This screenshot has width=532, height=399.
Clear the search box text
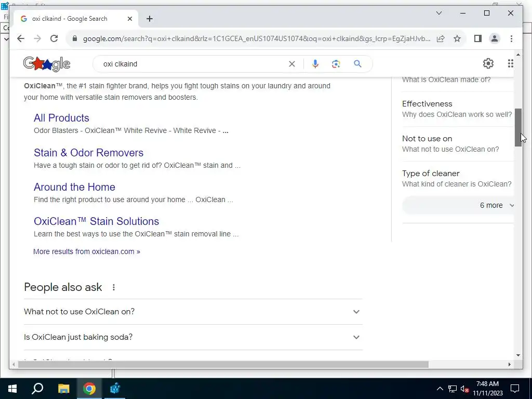click(292, 64)
